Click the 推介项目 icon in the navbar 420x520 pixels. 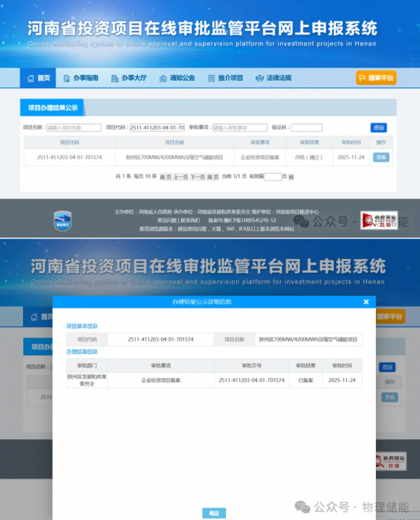coord(213,78)
